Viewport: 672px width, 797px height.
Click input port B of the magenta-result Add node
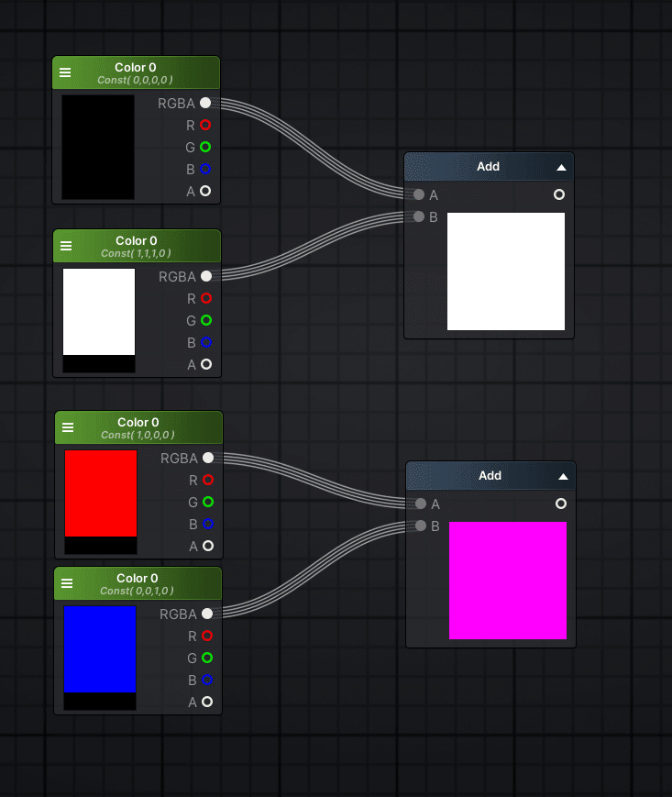421,526
